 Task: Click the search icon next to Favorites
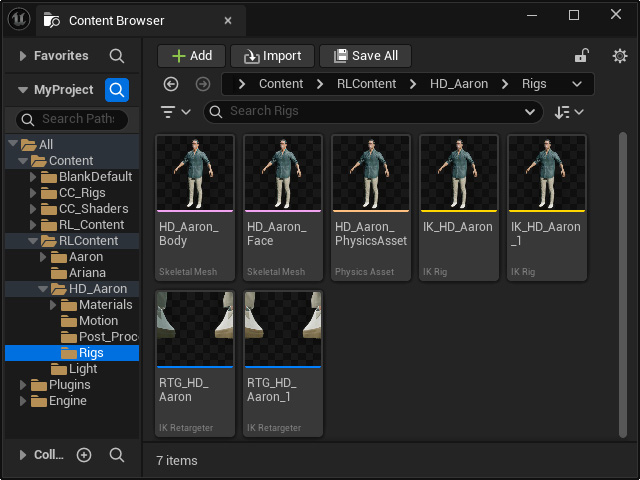coord(117,56)
